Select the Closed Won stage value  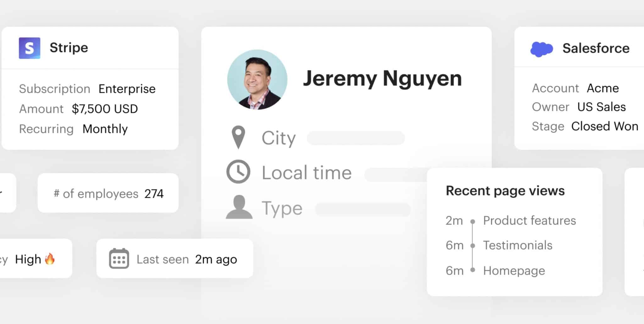click(605, 126)
